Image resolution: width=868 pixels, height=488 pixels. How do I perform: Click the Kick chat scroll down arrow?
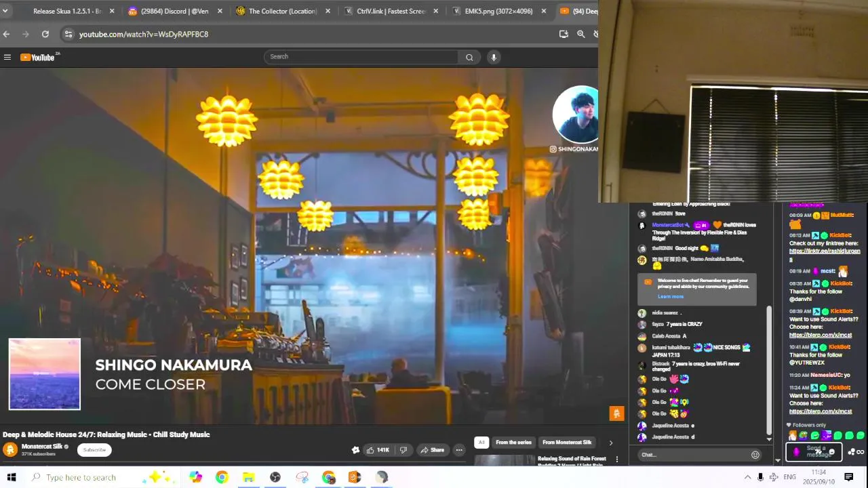pos(778,460)
